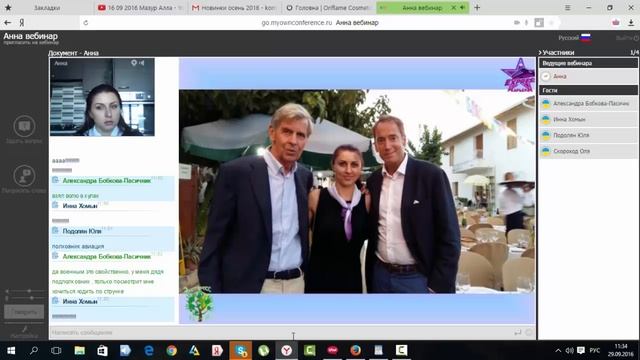Click the presentation slide with three people

click(357, 191)
